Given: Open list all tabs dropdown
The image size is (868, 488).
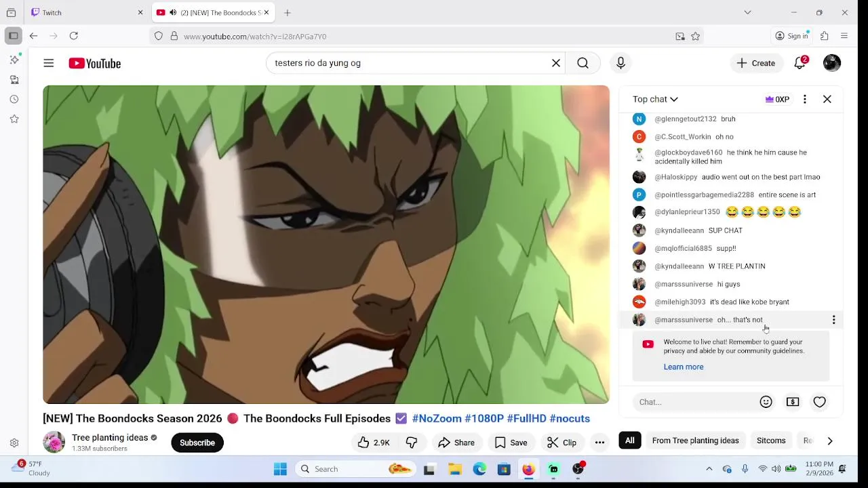Looking at the screenshot, I should coord(747,12).
